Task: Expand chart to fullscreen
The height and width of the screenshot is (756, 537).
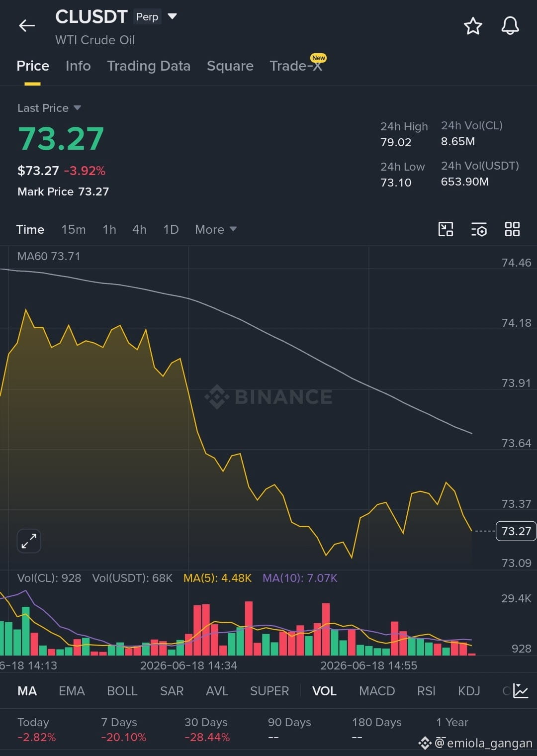Action: 29,541
